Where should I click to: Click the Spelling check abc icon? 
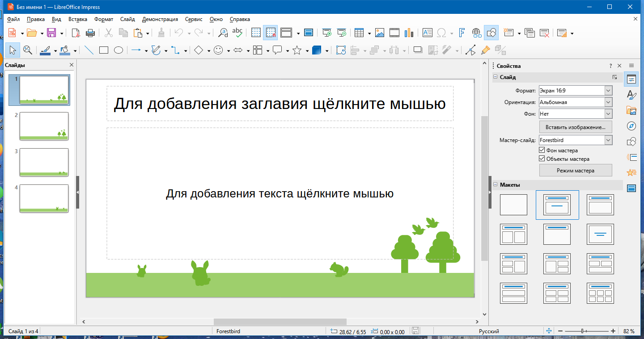pos(237,33)
